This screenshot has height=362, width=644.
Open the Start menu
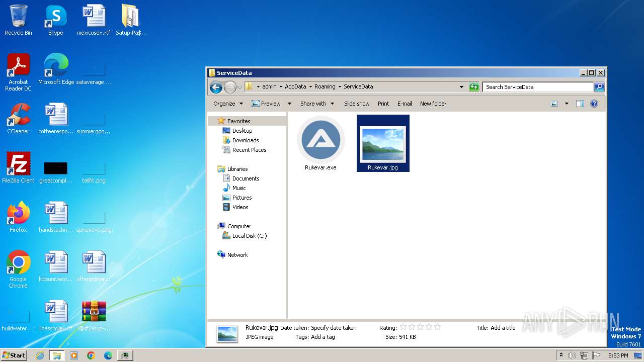click(14, 355)
